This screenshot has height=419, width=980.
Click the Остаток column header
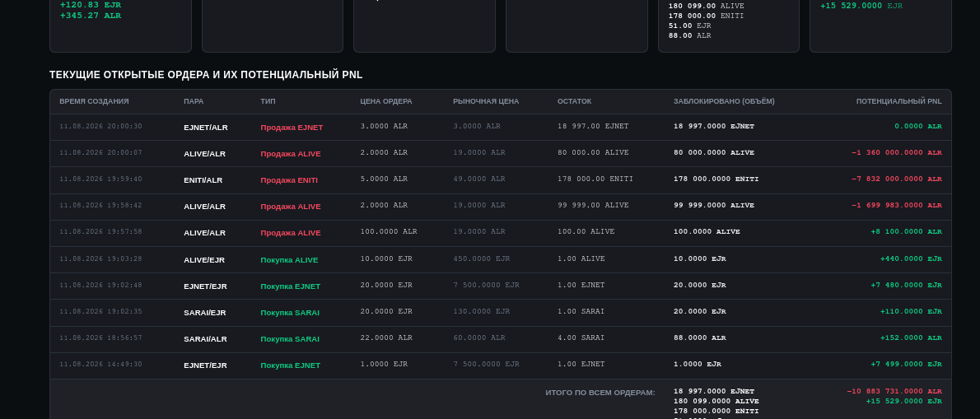tap(574, 101)
